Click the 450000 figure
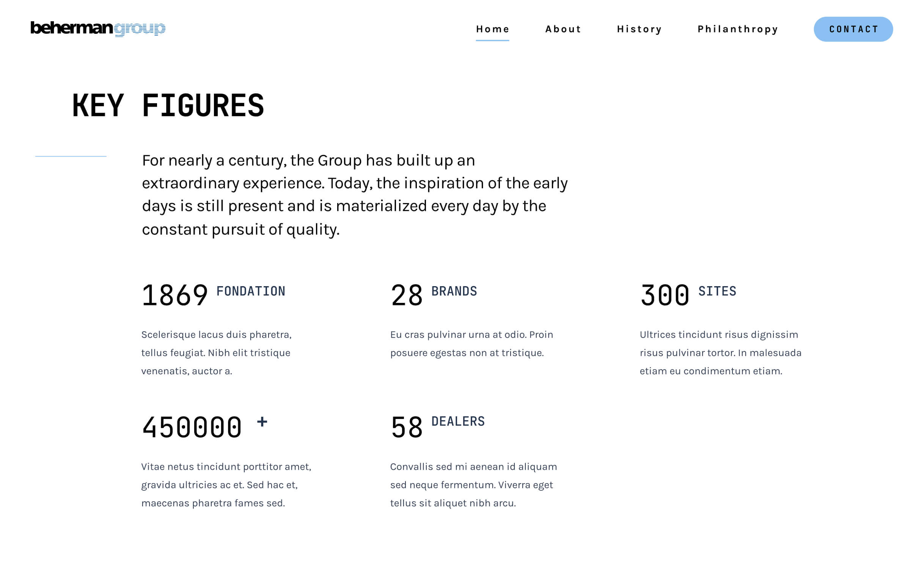Viewport: 924px width, 575px height. (192, 427)
